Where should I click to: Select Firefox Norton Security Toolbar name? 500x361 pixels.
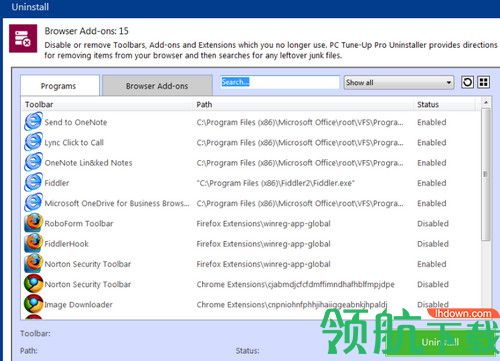click(88, 264)
